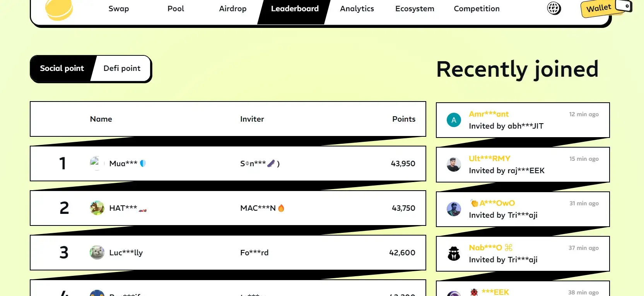Image resolution: width=644 pixels, height=296 pixels.
Task: Select rank 1 Mua*** leaderboard row
Action: (228, 163)
